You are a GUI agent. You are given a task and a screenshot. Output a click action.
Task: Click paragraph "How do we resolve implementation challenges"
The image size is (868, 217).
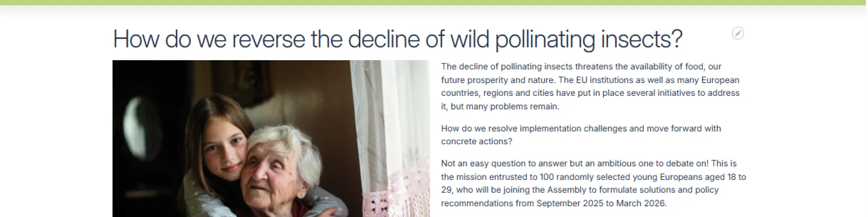[x=581, y=135]
